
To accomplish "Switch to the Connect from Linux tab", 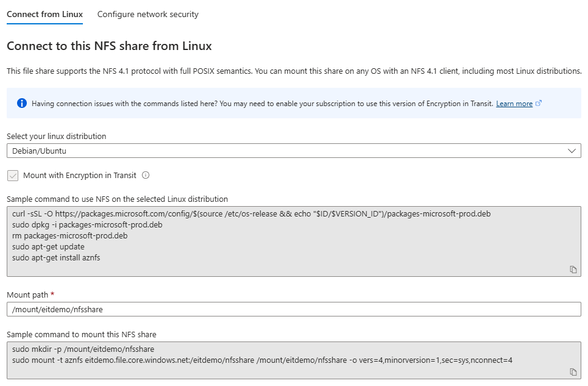I will point(44,14).
